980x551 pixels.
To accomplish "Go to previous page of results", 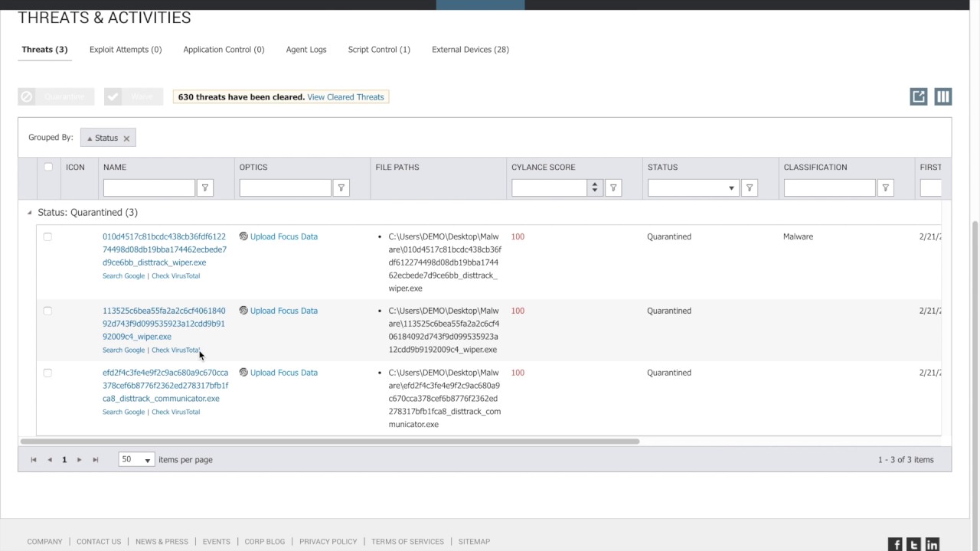I will [50, 460].
